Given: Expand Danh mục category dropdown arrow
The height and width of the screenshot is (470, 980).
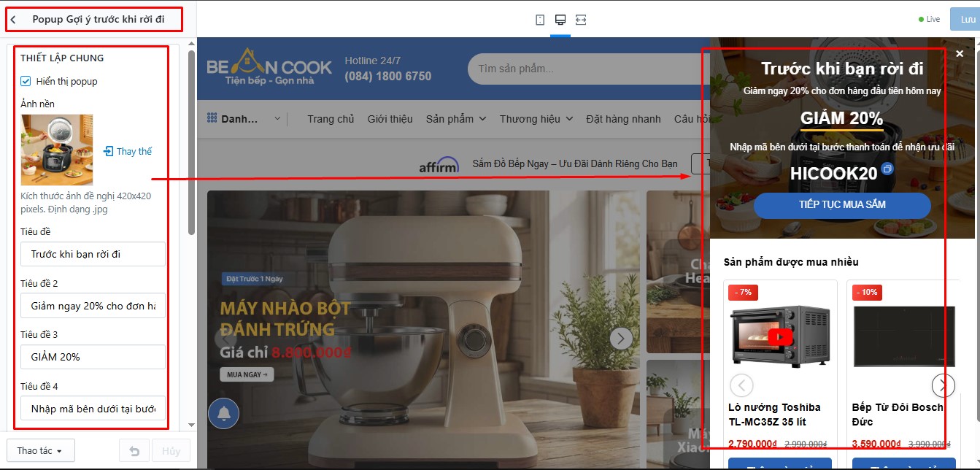Looking at the screenshot, I should click(x=277, y=119).
